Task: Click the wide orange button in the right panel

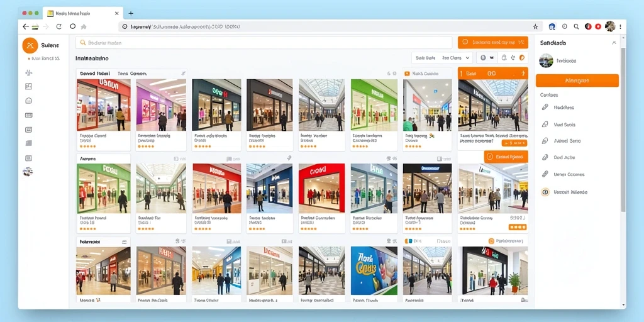Action: coord(577,80)
